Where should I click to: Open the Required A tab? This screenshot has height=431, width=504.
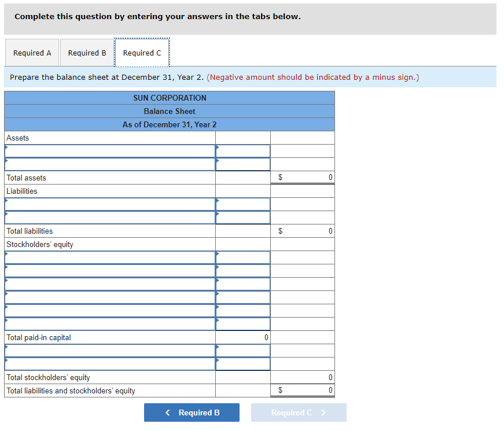(x=32, y=53)
